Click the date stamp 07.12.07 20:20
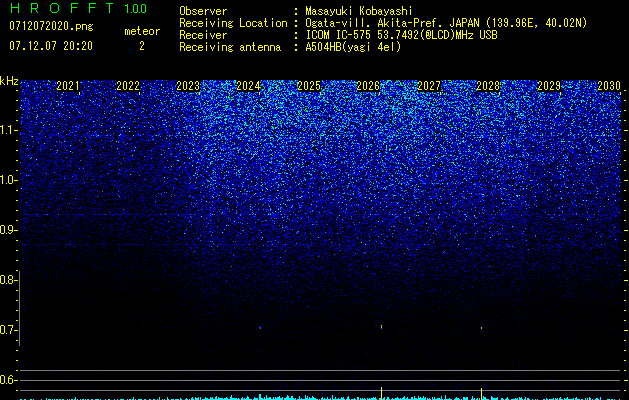Viewport: 629px width, 400px height. (51, 46)
